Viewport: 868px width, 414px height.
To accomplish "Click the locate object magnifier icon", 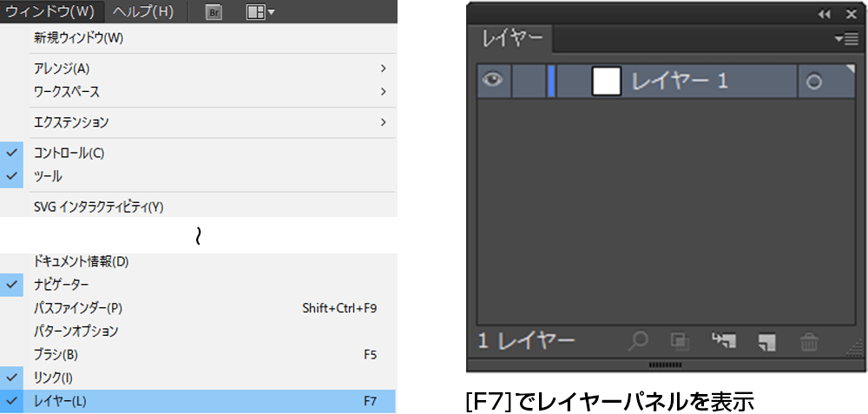I will click(638, 341).
